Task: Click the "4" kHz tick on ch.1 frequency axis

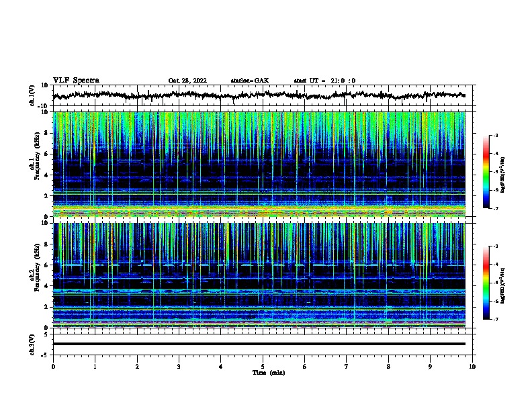Action: [x=46, y=175]
